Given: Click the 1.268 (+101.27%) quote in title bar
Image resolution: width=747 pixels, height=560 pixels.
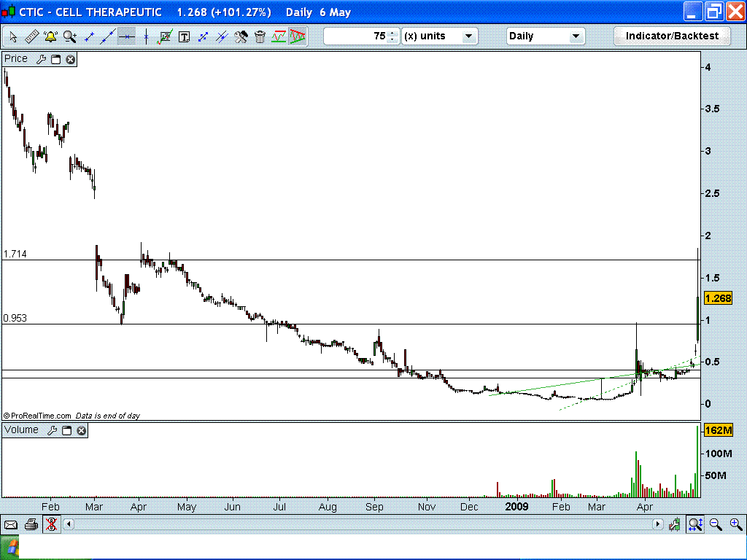Looking at the screenshot, I should (x=224, y=12).
